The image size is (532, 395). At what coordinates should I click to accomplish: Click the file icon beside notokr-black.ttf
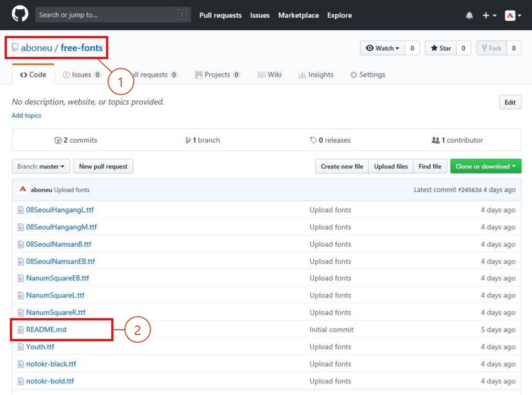coord(21,364)
